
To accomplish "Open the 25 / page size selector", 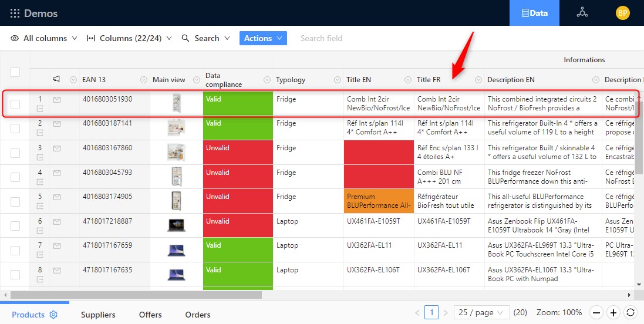I will point(483,313).
